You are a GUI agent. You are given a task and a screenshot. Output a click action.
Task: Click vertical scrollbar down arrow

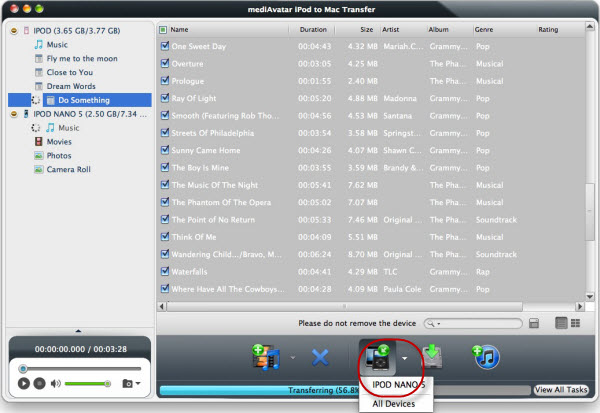(x=590, y=296)
